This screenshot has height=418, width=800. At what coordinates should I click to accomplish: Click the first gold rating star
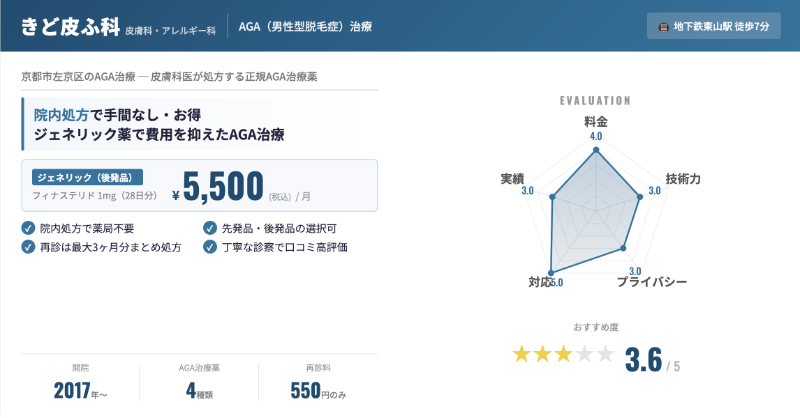[521, 354]
